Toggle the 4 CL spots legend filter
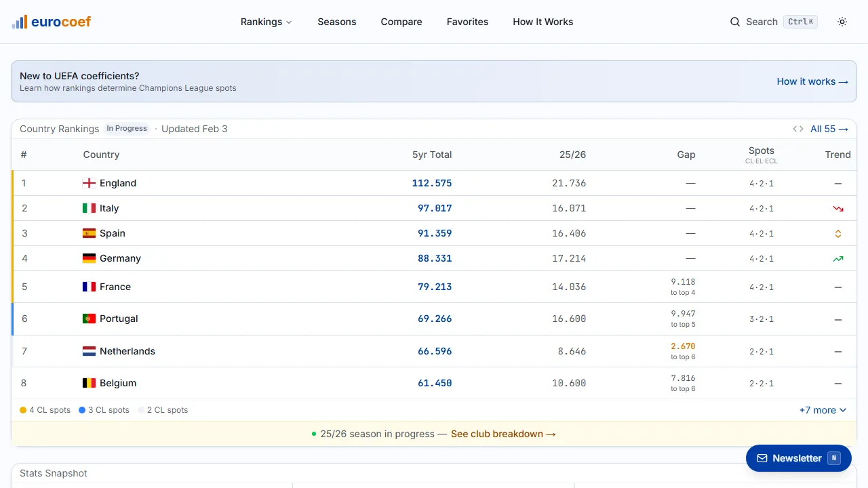This screenshot has height=488, width=868. (x=45, y=410)
